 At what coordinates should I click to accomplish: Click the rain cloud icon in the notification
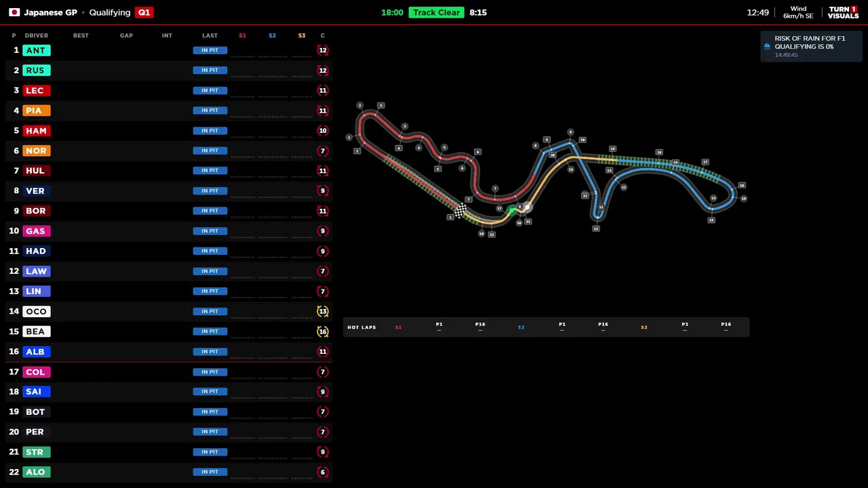tap(767, 46)
